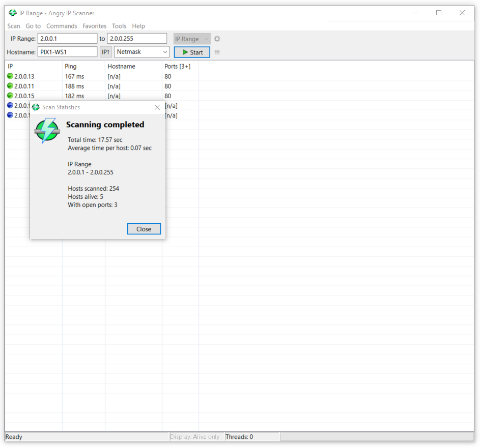
Task: Click the Close button in Scan Statistics
Action: pyautogui.click(x=144, y=229)
